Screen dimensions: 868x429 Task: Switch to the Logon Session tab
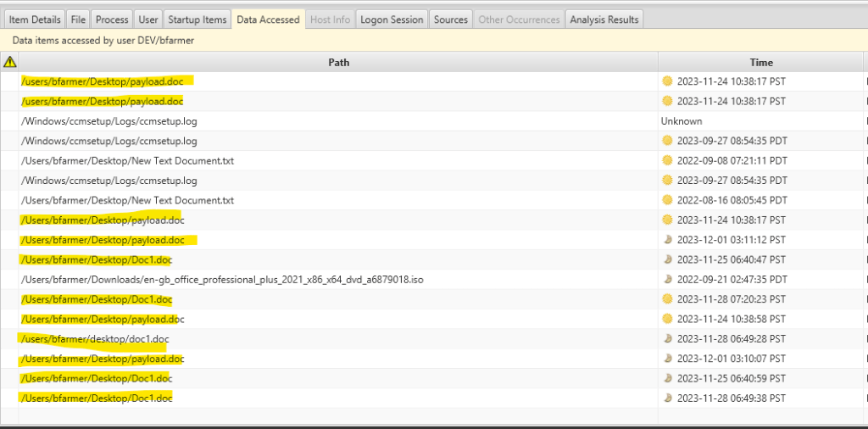click(392, 19)
